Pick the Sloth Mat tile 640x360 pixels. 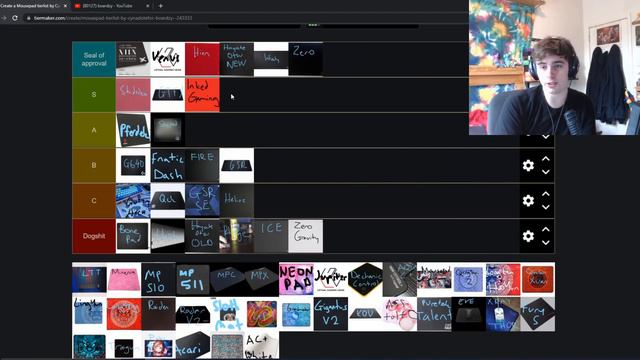point(227,314)
